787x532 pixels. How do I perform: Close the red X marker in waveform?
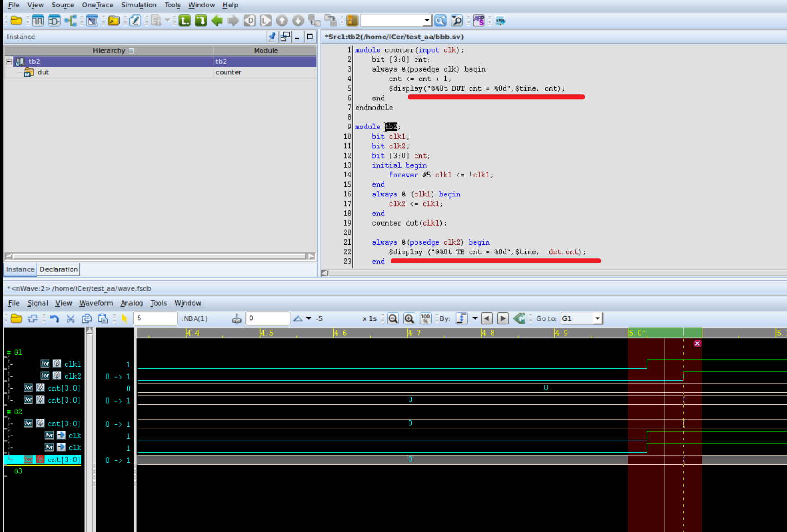coord(697,343)
